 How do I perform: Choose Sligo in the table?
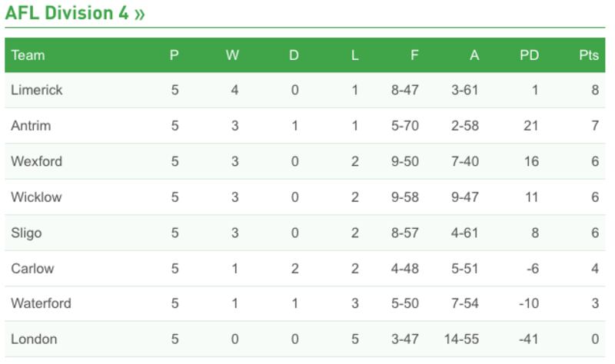point(26,233)
